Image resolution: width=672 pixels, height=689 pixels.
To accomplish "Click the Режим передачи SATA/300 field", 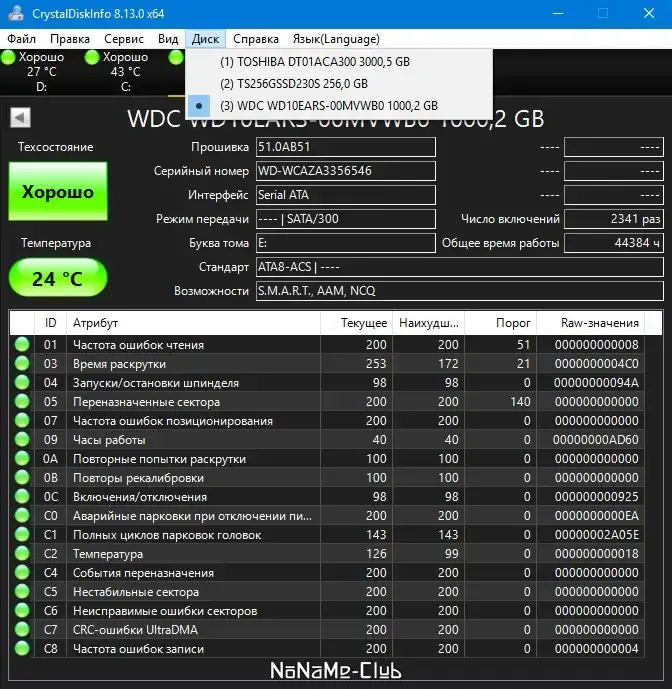I will (x=346, y=219).
